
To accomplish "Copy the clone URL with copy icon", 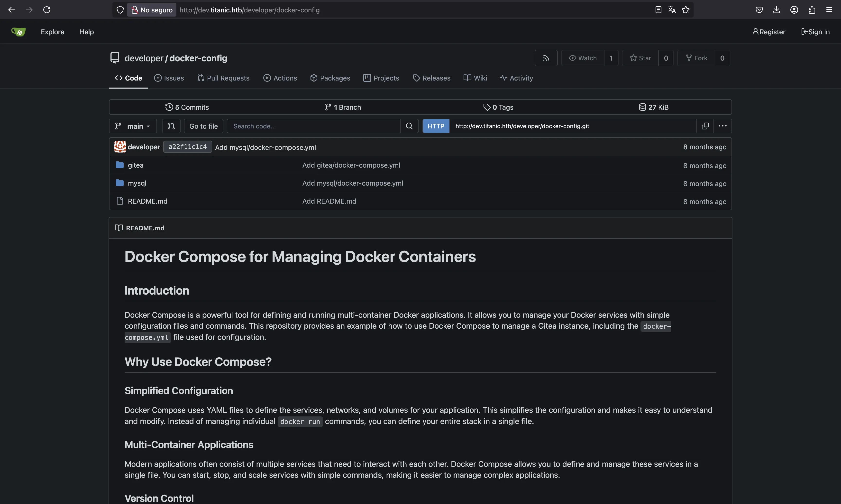I will coord(705,126).
